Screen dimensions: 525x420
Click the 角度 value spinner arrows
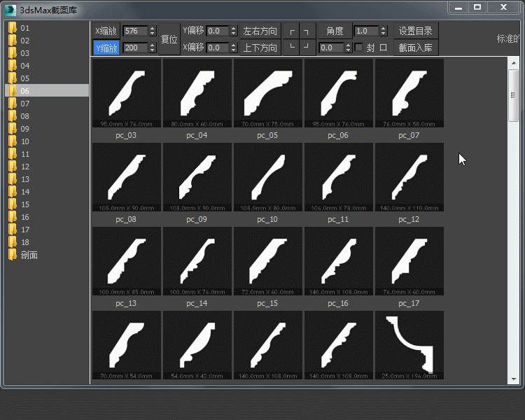[383, 31]
